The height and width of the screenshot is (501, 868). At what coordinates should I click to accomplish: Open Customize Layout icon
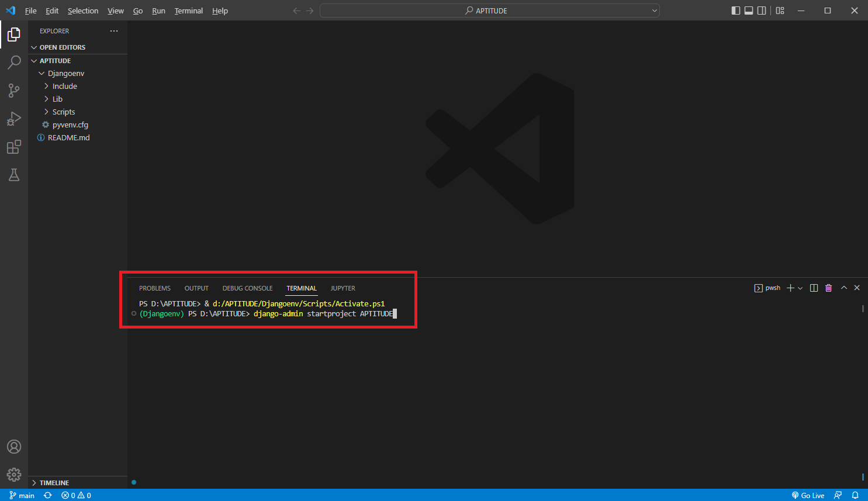pos(780,11)
